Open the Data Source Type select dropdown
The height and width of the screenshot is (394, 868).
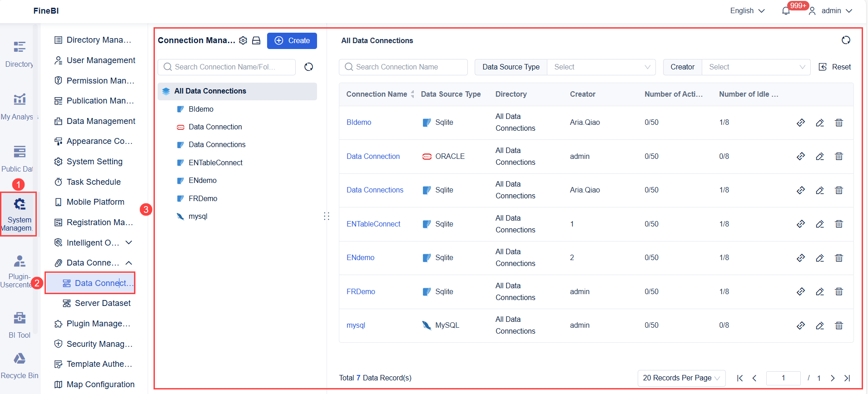[601, 67]
